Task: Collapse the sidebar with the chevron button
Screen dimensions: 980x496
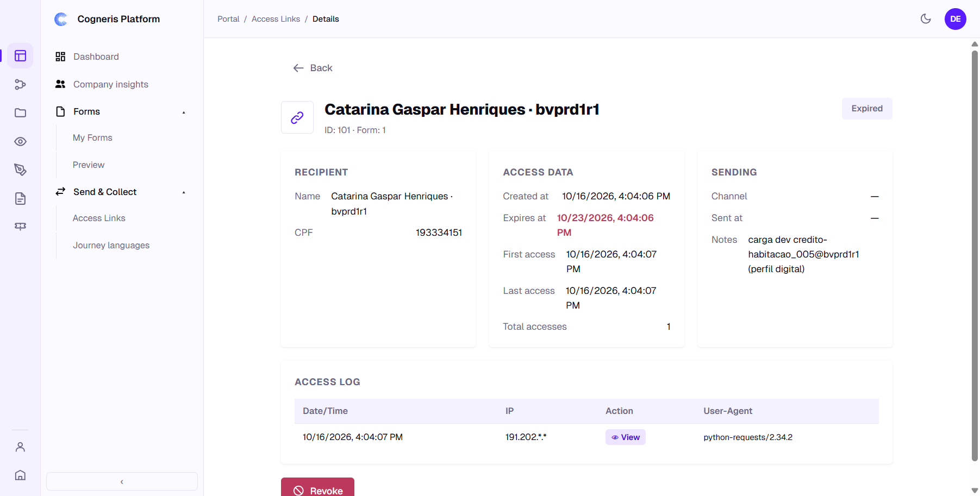Action: (122, 482)
